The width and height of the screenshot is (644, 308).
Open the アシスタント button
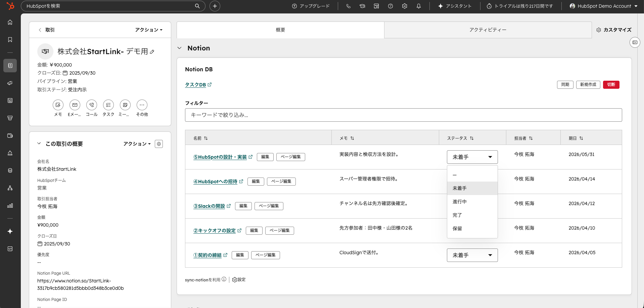pyautogui.click(x=455, y=6)
